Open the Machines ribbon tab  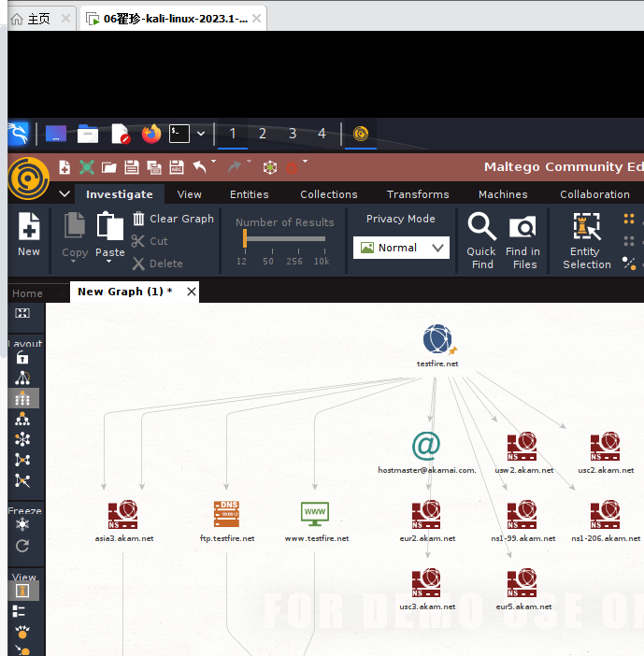503,194
